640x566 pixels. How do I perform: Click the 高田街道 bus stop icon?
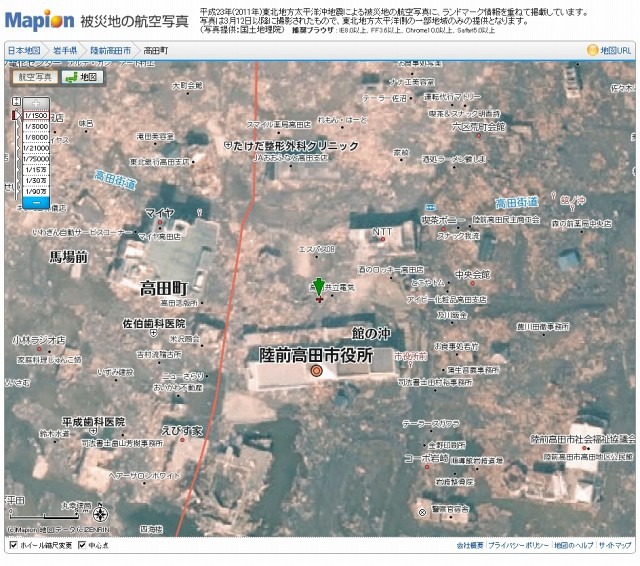coord(430,207)
